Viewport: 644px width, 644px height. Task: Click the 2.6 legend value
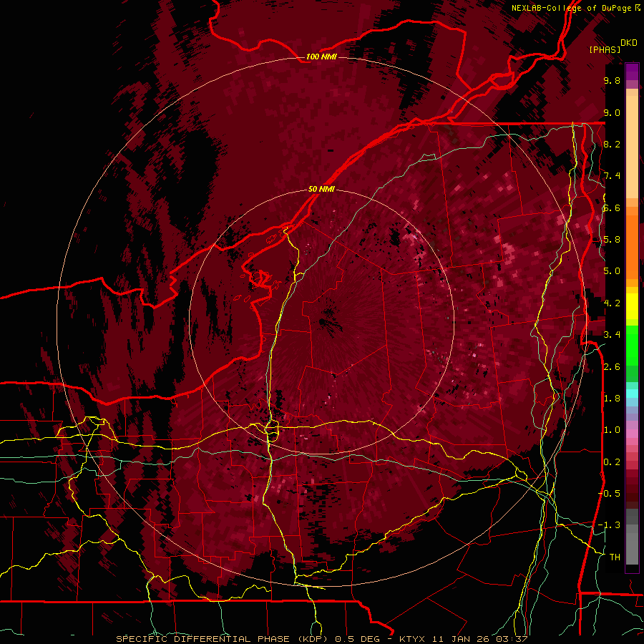point(612,367)
